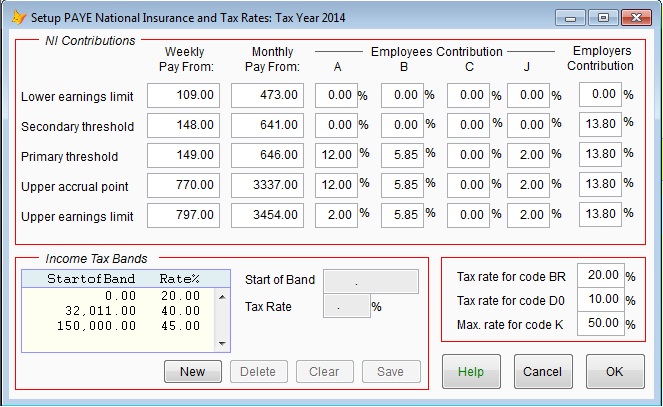Edit Lower earnings limit category A rate
Viewport: 663px width, 407px height.
336,95
